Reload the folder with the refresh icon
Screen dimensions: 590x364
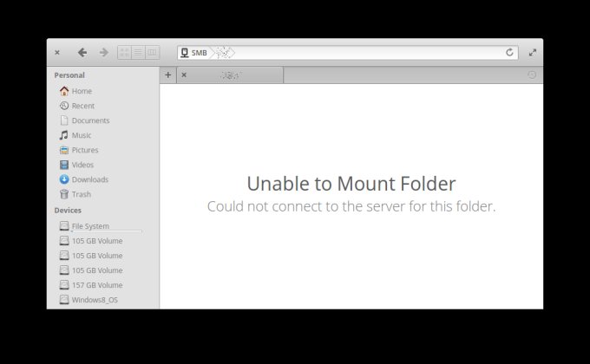(509, 53)
